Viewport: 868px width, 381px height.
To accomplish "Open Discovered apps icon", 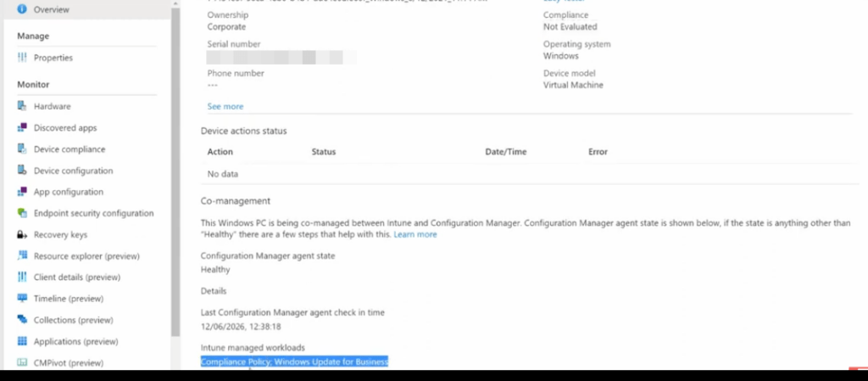I will pos(22,127).
